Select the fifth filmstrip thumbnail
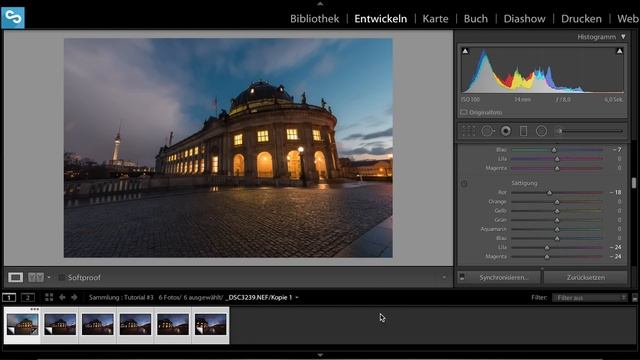This screenshot has width=640, height=360. tap(173, 325)
